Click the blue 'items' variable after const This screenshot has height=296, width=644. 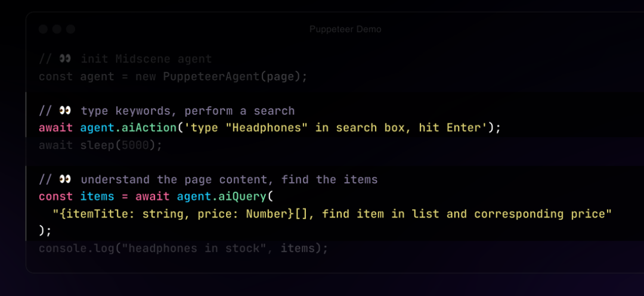pos(97,197)
